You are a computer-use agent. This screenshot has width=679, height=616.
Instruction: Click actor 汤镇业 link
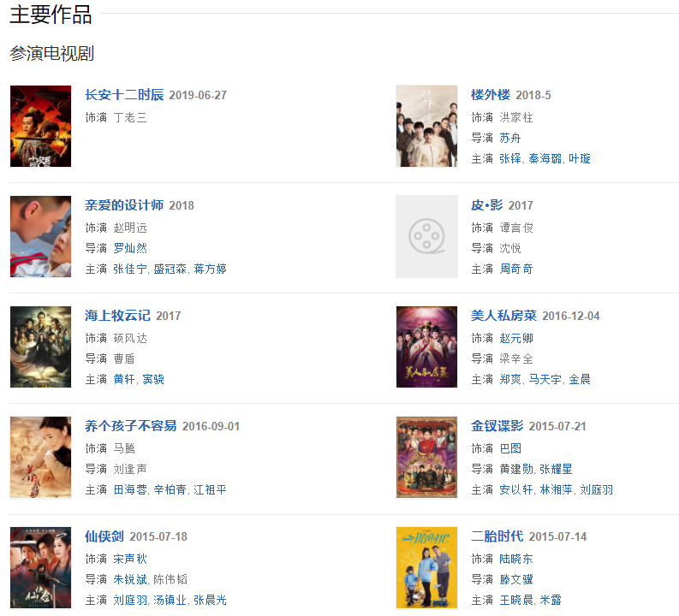point(170,600)
